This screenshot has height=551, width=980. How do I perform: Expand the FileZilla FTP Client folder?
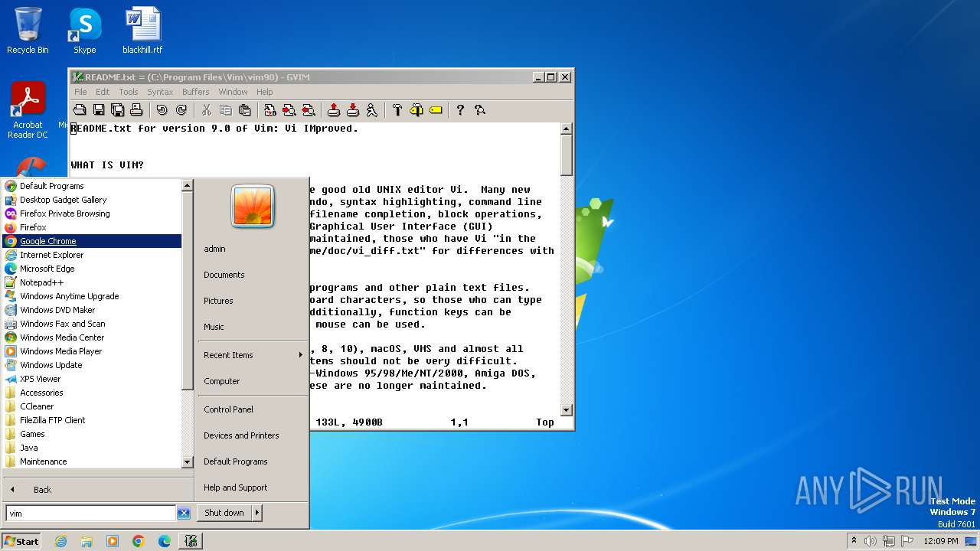[92, 420]
